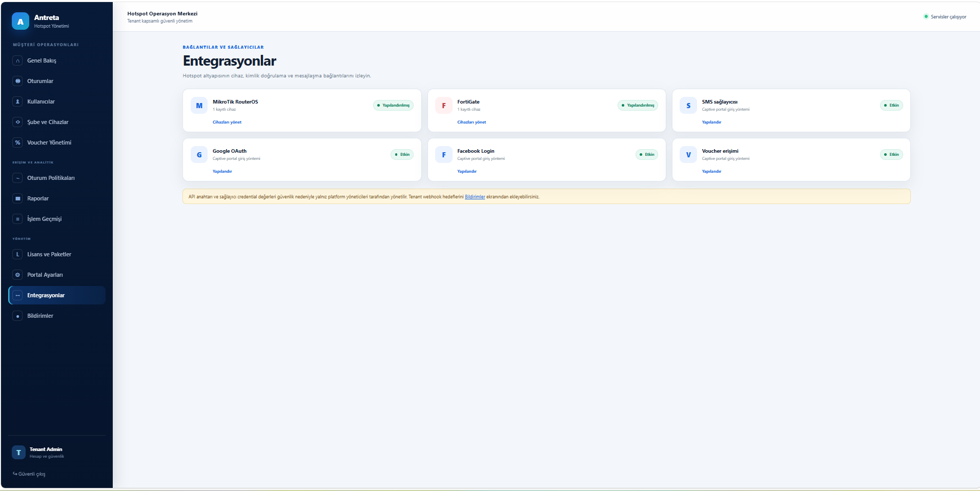Click the Oturumlar sidebar icon

[18, 81]
